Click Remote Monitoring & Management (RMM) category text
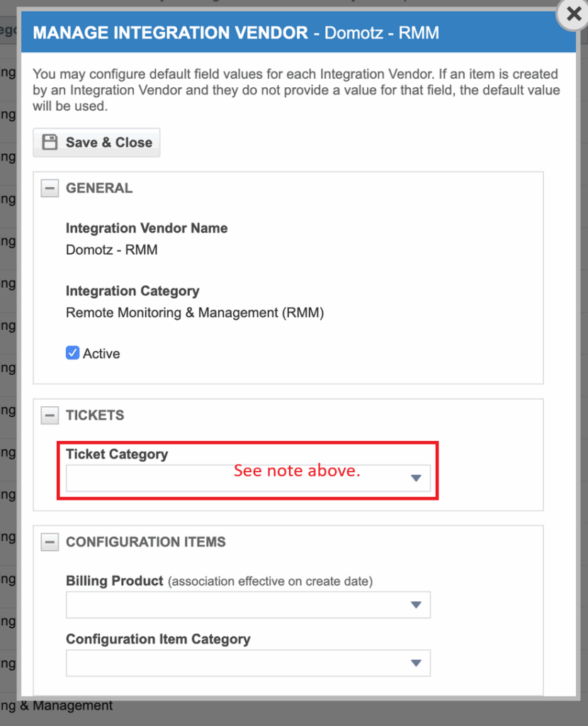The width and height of the screenshot is (588, 726). (194, 313)
